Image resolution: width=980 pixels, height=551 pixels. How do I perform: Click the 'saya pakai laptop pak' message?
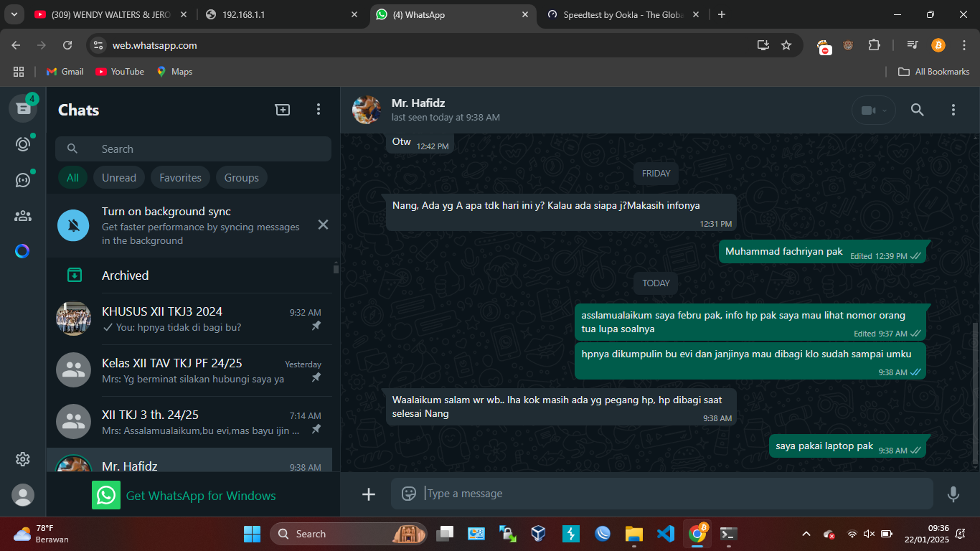(x=847, y=446)
